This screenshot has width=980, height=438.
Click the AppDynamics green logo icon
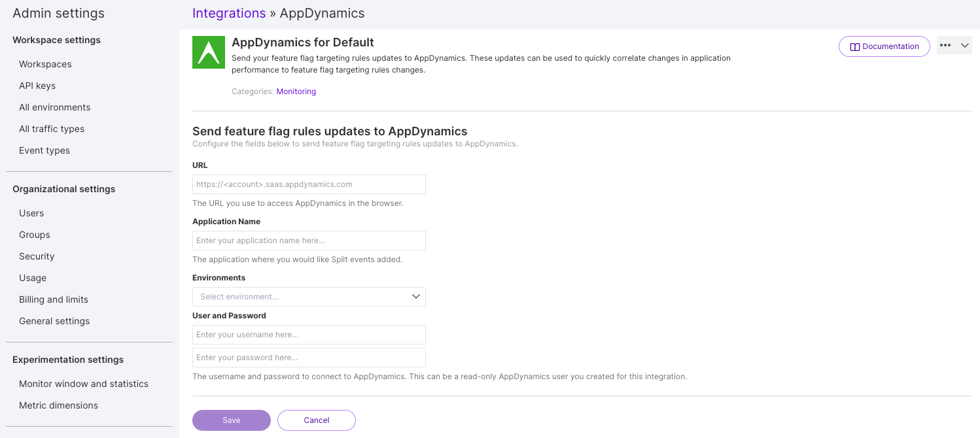click(209, 52)
